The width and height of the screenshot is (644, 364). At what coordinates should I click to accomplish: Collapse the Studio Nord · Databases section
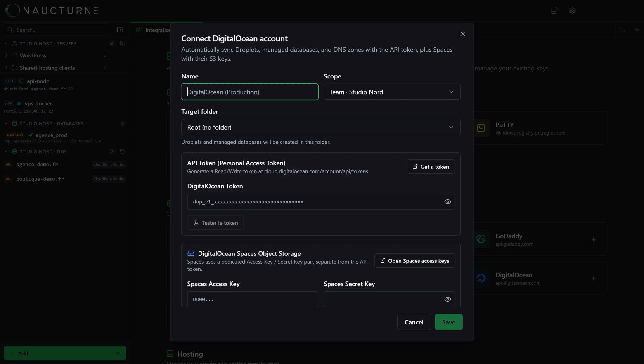[6, 123]
